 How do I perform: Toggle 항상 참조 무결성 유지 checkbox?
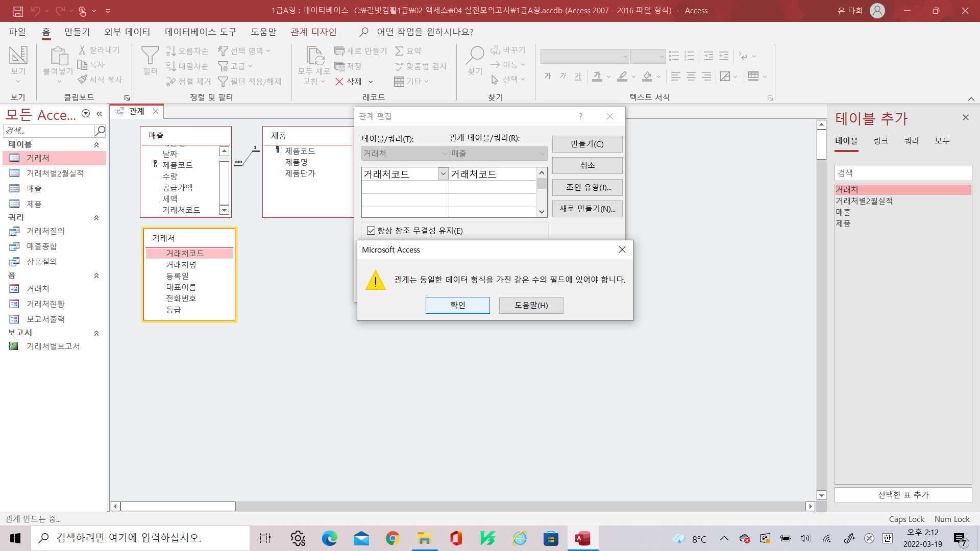coord(371,231)
